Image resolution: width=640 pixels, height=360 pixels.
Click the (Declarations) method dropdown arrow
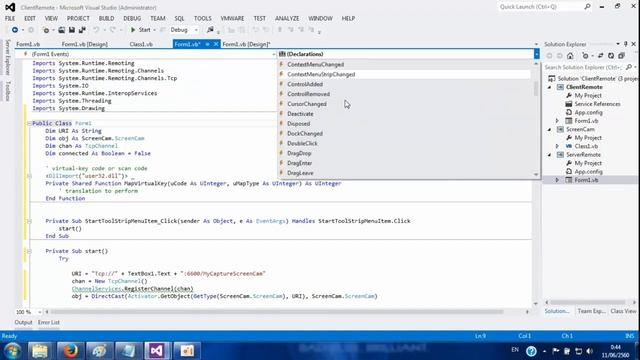536,54
